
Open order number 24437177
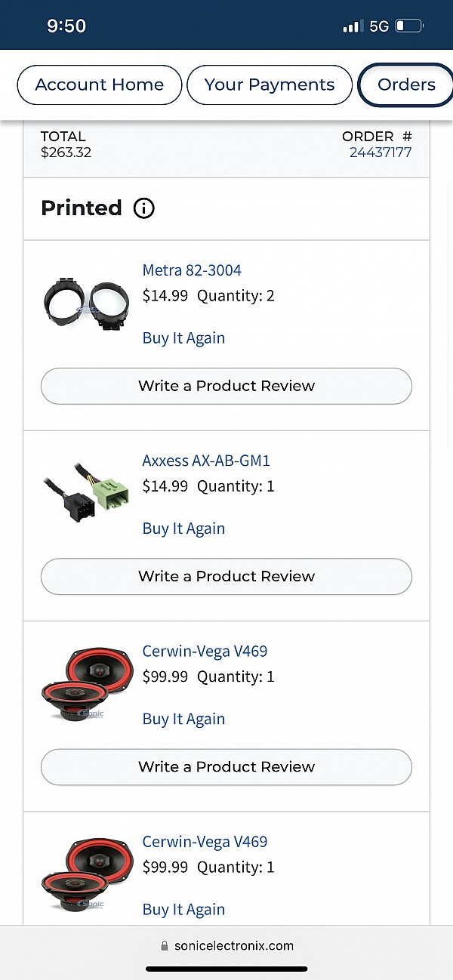click(381, 153)
